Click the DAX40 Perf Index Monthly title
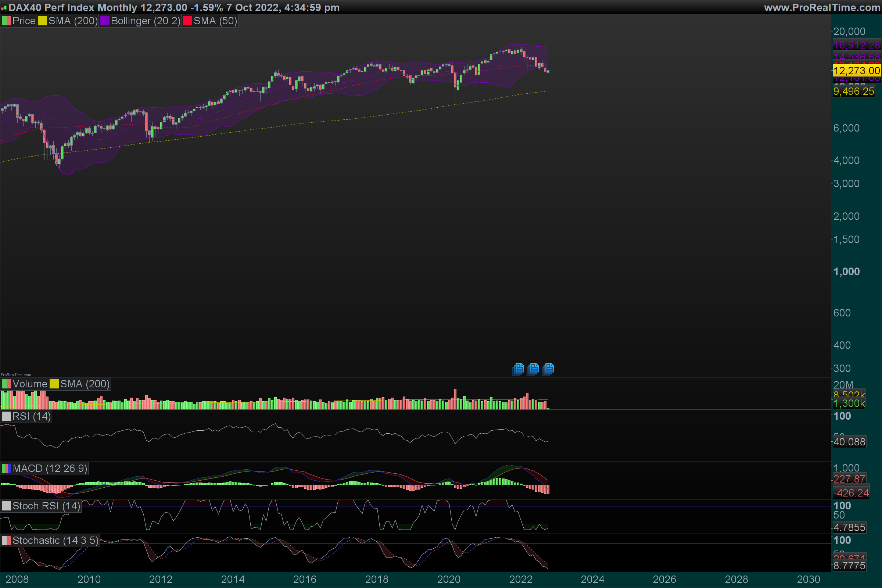This screenshot has height=588, width=882. coord(73,7)
